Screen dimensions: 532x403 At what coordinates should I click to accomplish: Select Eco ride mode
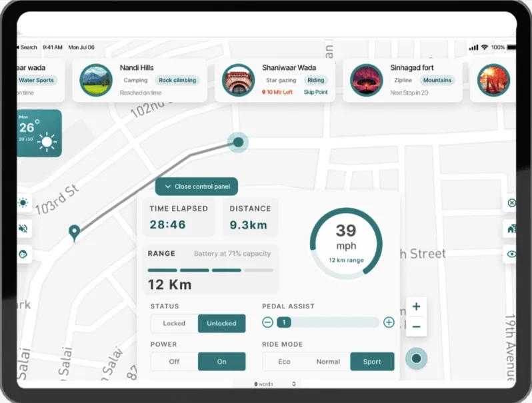[x=284, y=362]
